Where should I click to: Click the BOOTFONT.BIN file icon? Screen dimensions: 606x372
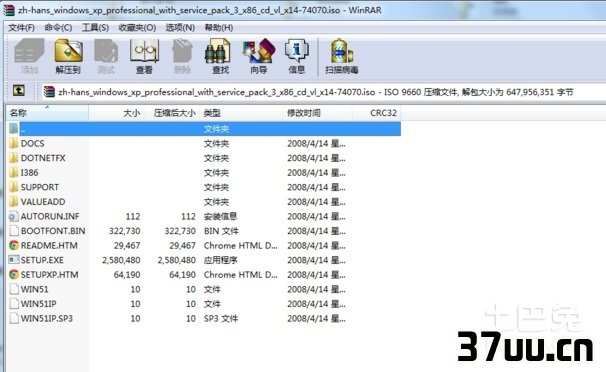click(14, 231)
